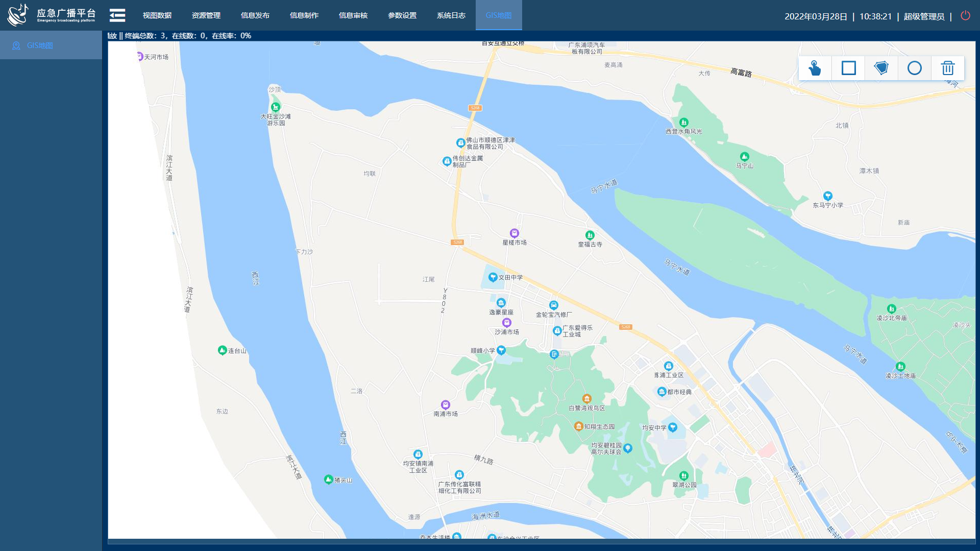Open the 视图数据 menu
The image size is (980, 551).
157,15
